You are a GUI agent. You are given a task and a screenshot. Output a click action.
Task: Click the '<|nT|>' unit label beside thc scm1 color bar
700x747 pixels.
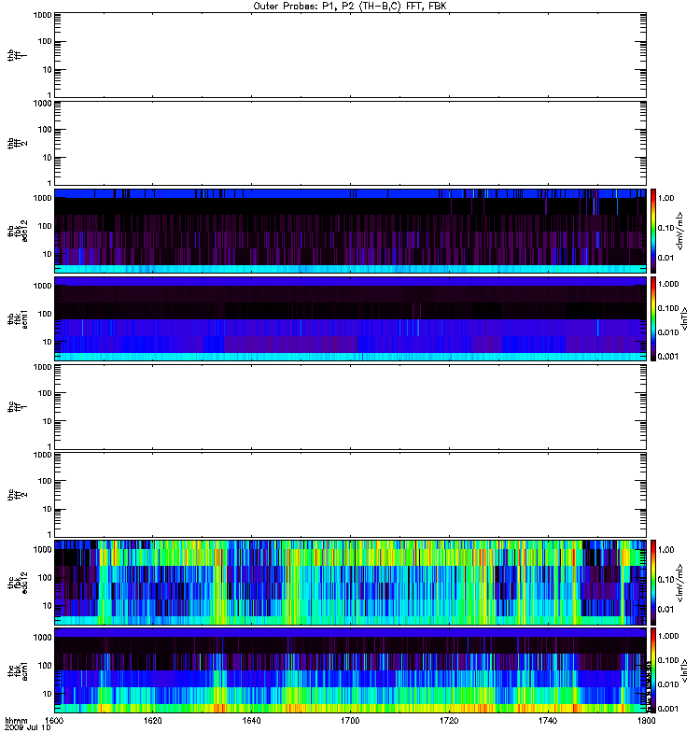(685, 670)
